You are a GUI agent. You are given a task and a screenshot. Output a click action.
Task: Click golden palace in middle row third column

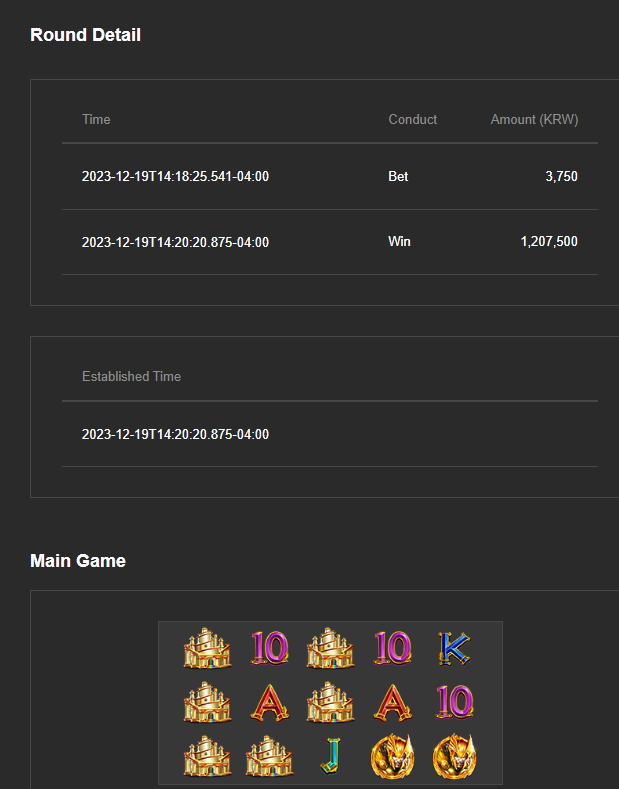tap(331, 702)
